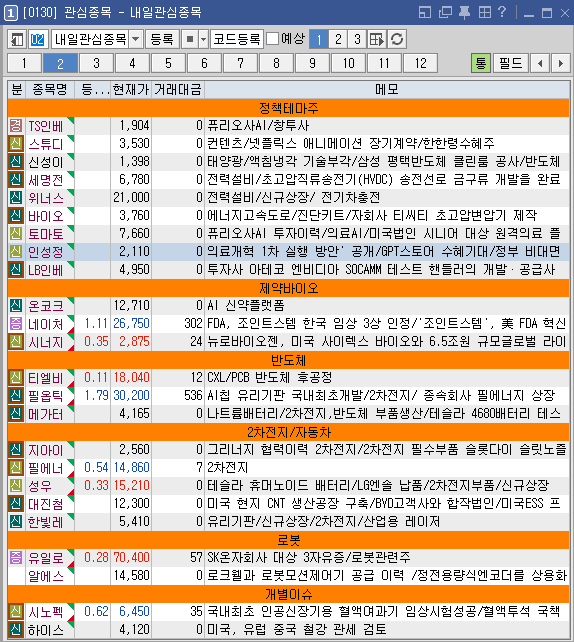Click the 한빛레 stock name

coord(45,522)
